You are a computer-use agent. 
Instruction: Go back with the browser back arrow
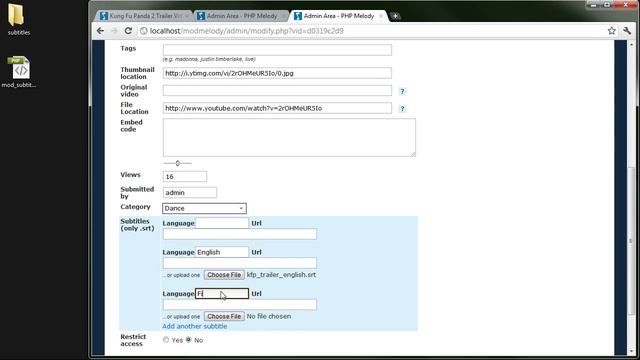click(100, 31)
